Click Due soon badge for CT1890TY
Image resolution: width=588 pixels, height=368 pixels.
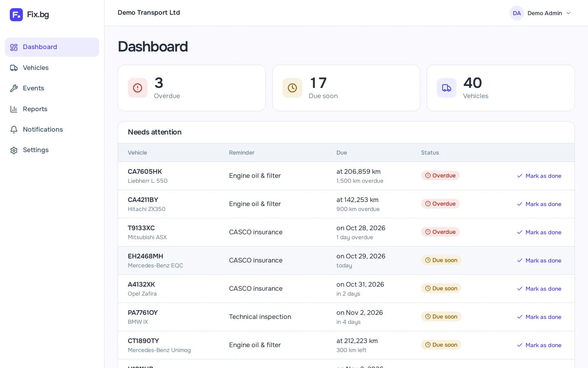pos(441,345)
